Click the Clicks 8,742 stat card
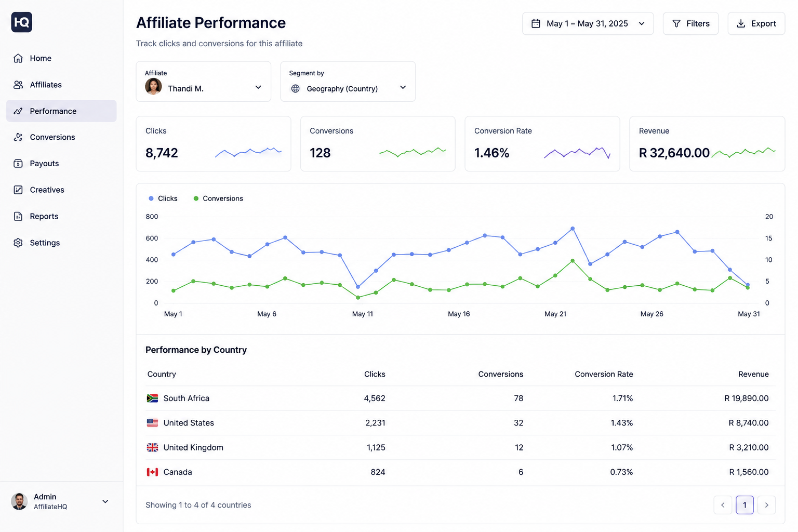 pos(214,143)
